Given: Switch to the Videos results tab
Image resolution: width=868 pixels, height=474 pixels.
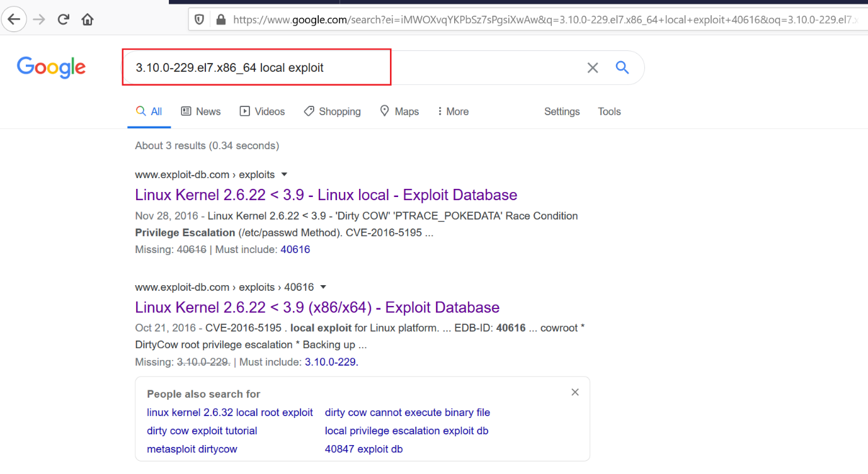Looking at the screenshot, I should click(x=262, y=111).
